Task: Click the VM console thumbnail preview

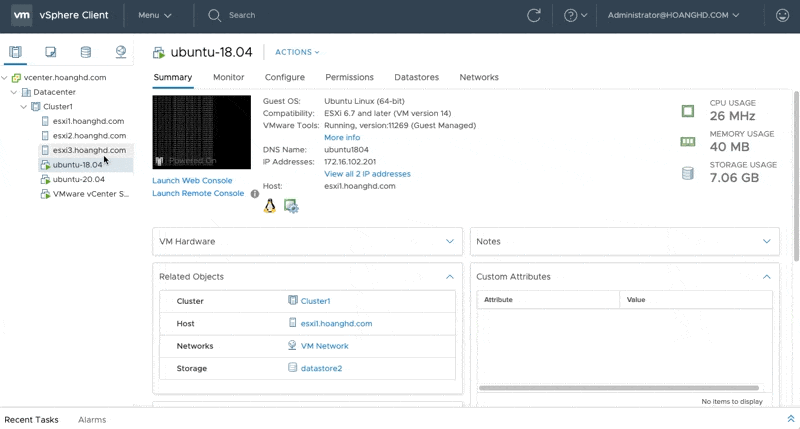Action: [x=202, y=132]
